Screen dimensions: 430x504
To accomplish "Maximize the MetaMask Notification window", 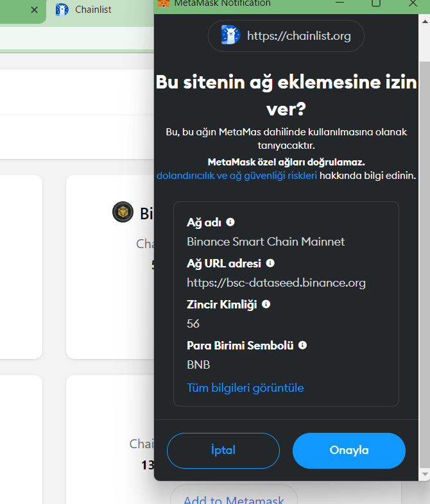I will (x=376, y=3).
